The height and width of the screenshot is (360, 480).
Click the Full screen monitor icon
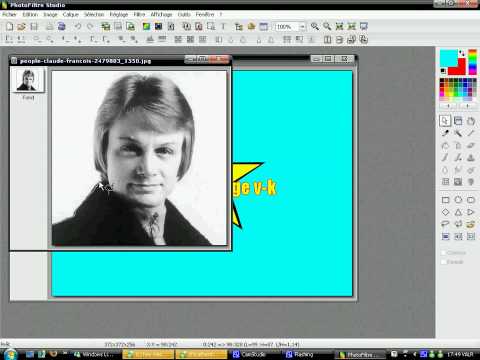tap(364, 27)
